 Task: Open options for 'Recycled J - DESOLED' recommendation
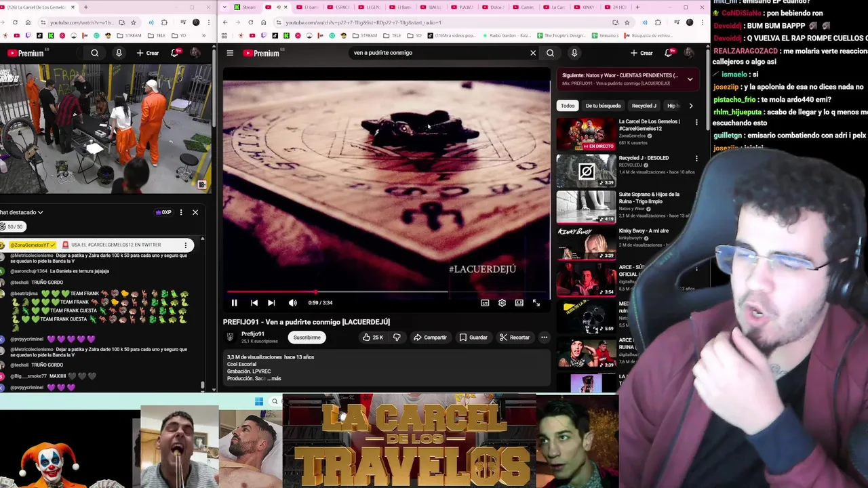pyautogui.click(x=696, y=159)
